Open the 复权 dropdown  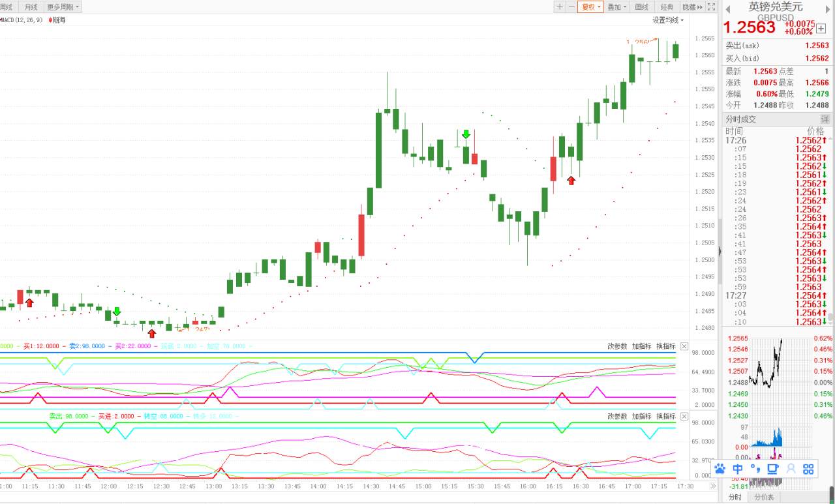tap(591, 7)
